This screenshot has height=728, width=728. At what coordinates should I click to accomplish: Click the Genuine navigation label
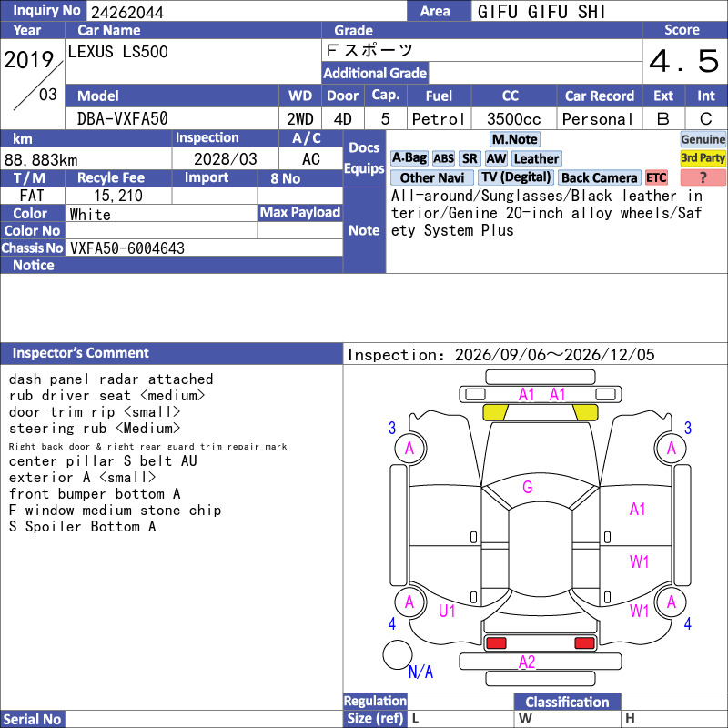pos(703,139)
